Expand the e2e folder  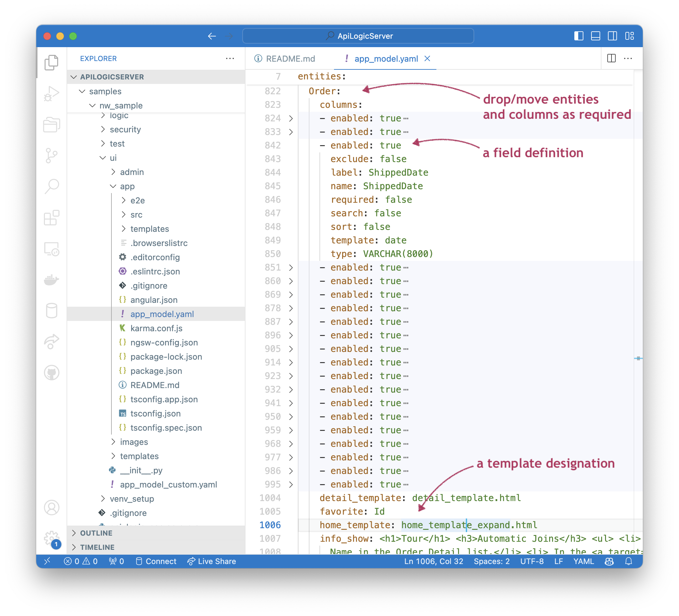(156, 200)
